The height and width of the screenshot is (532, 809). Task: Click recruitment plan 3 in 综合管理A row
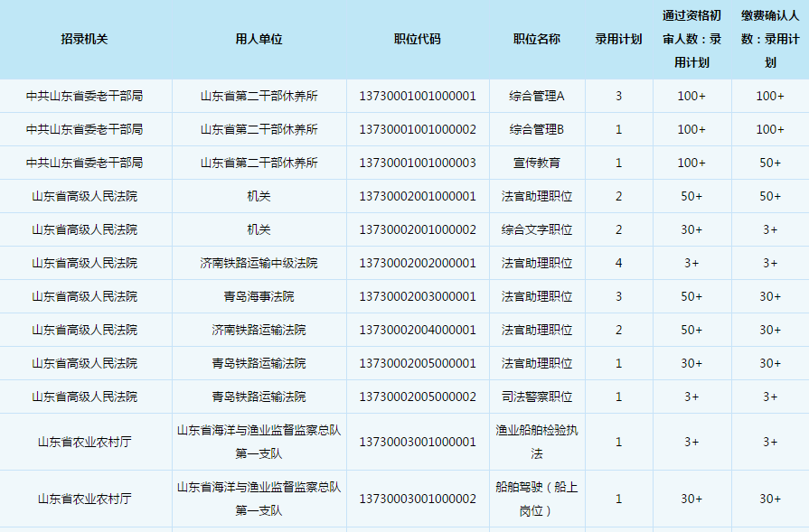click(618, 96)
